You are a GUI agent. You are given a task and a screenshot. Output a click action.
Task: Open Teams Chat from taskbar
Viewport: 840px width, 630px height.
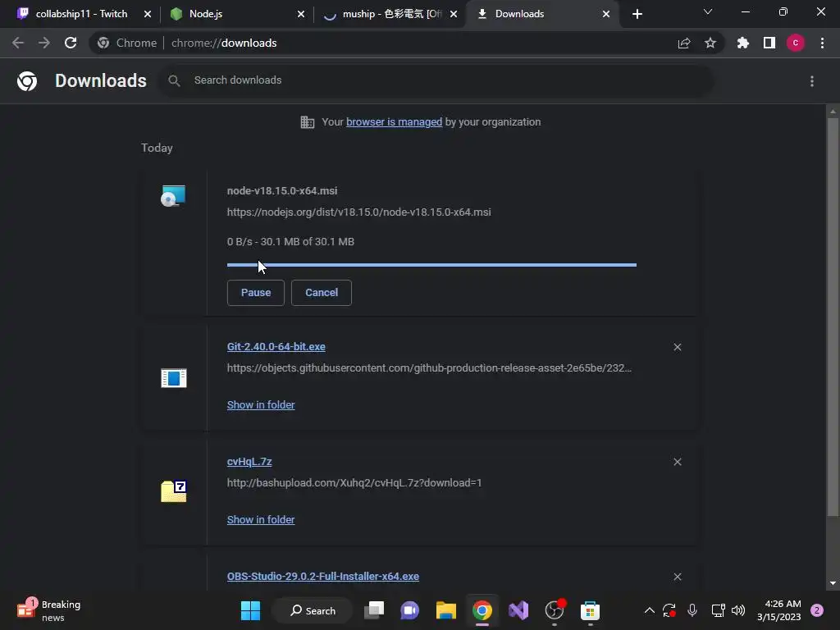click(x=410, y=610)
